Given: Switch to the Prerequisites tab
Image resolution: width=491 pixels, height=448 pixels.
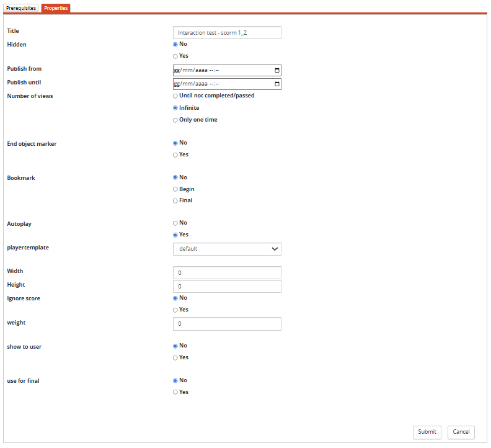Looking at the screenshot, I should (x=22, y=8).
